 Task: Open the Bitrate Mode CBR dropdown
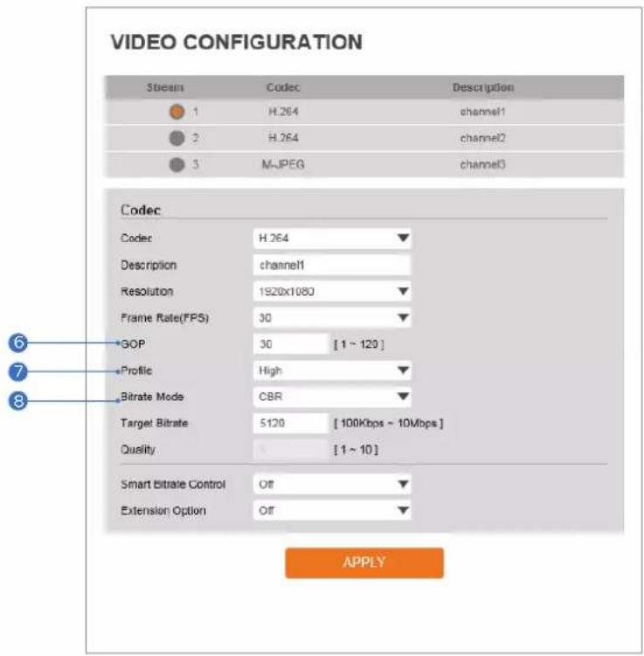[332, 397]
